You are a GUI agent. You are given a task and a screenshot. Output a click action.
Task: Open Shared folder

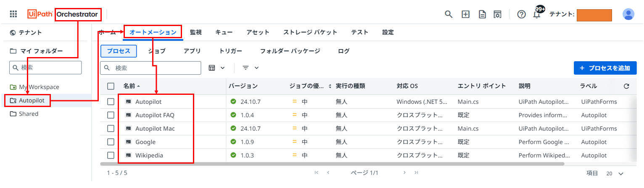click(29, 114)
